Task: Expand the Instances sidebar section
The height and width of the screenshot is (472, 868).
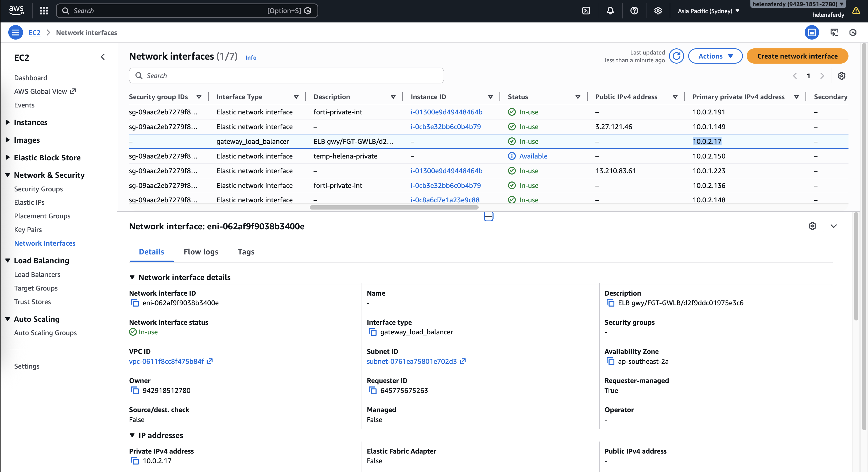Action: coord(30,122)
